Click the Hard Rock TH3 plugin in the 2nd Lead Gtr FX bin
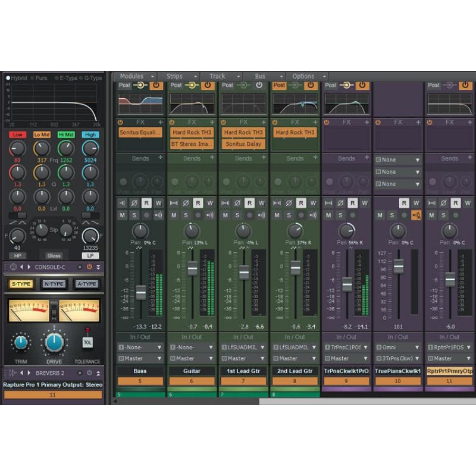 point(295,133)
